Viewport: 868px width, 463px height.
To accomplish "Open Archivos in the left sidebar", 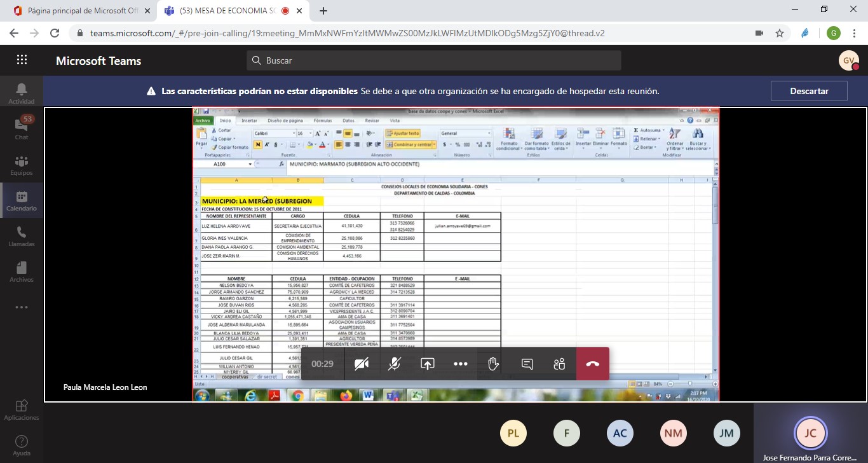I will (22, 272).
